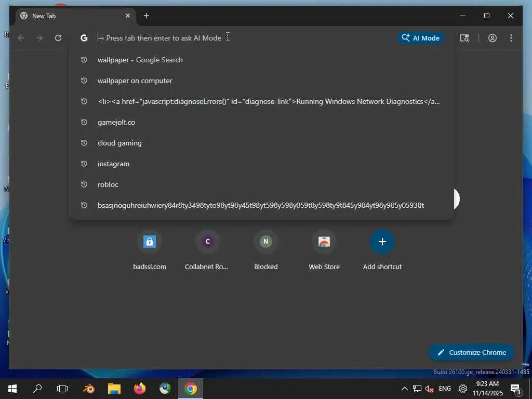Open the settings gear in the system tray
The width and height of the screenshot is (532, 399).
tap(463, 389)
